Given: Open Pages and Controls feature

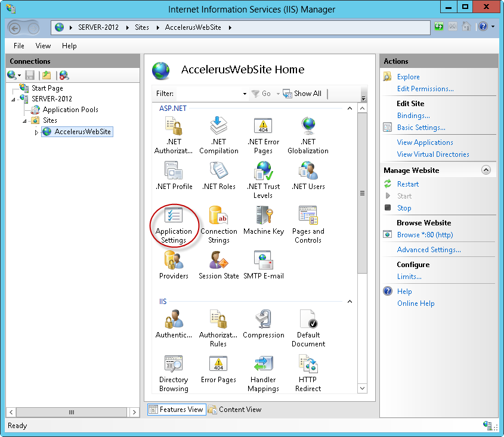Looking at the screenshot, I should pos(308,225).
